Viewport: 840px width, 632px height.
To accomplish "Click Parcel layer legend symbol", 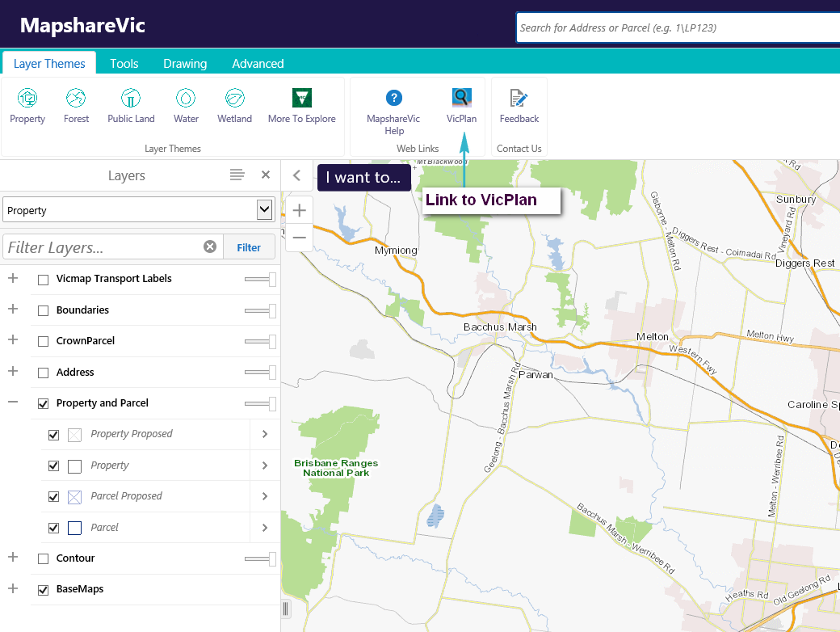I will pyautogui.click(x=75, y=528).
